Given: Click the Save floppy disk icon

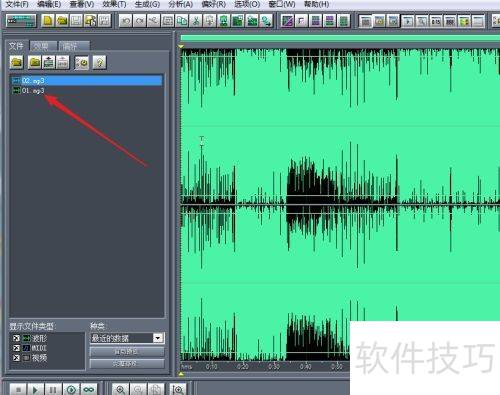Looking at the screenshot, I should [x=76, y=21].
